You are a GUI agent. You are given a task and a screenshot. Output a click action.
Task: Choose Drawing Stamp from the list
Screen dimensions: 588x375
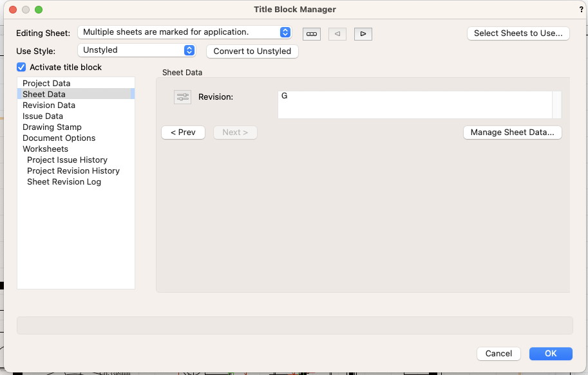[x=52, y=127]
